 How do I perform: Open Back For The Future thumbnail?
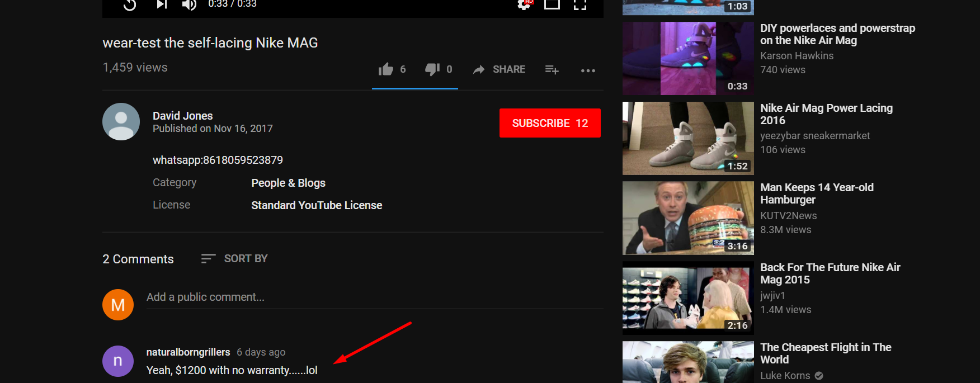688,298
